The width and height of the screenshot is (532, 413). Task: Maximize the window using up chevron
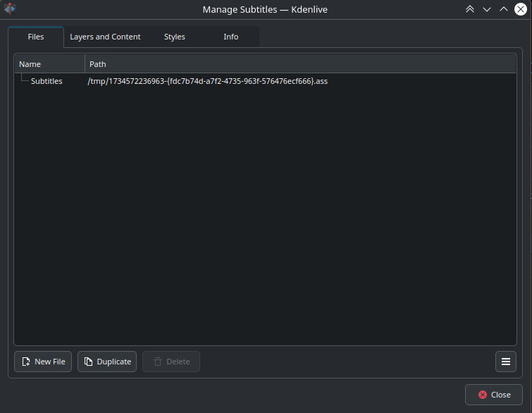503,9
